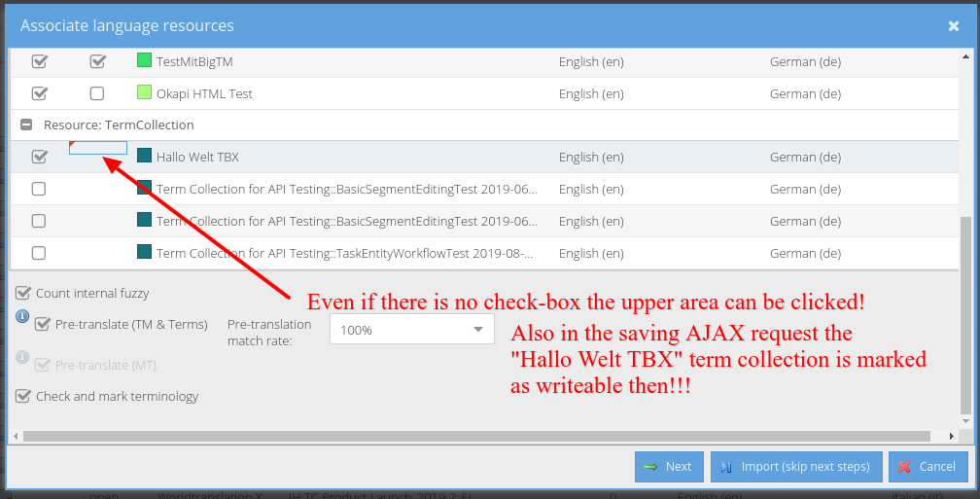
Task: Toggle Check and mark terminology option
Action: (23, 396)
